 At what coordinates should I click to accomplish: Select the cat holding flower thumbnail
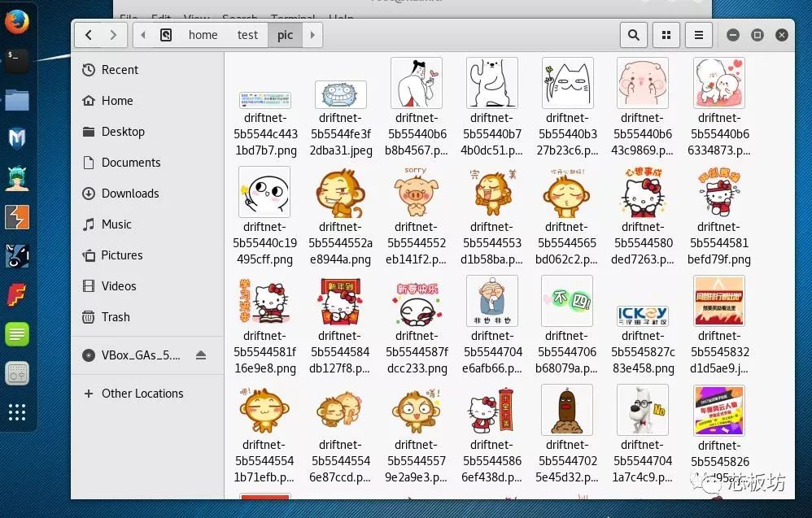(x=568, y=83)
